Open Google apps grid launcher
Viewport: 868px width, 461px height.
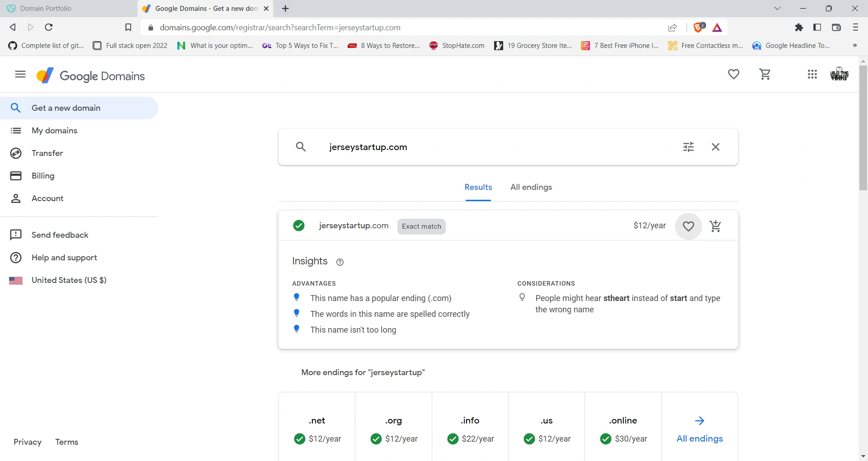click(x=812, y=74)
